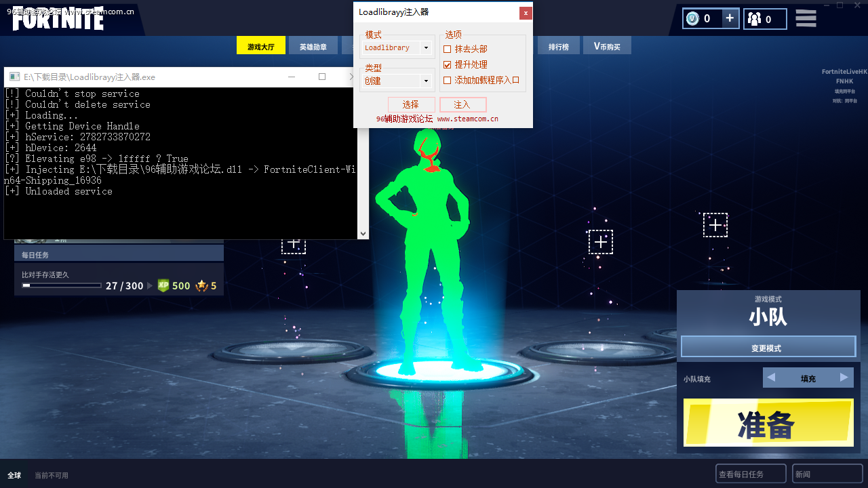
Task: Click the 比对手存活更久 quest text
Action: (x=45, y=274)
